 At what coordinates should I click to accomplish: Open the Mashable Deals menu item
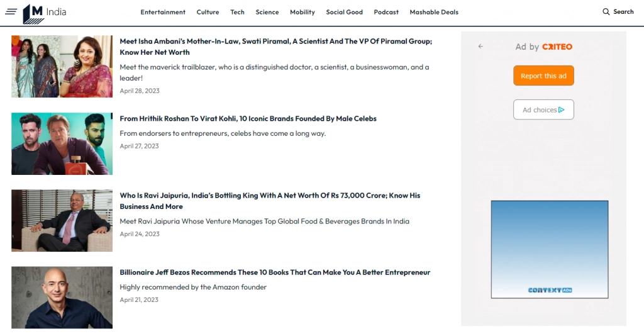click(434, 13)
